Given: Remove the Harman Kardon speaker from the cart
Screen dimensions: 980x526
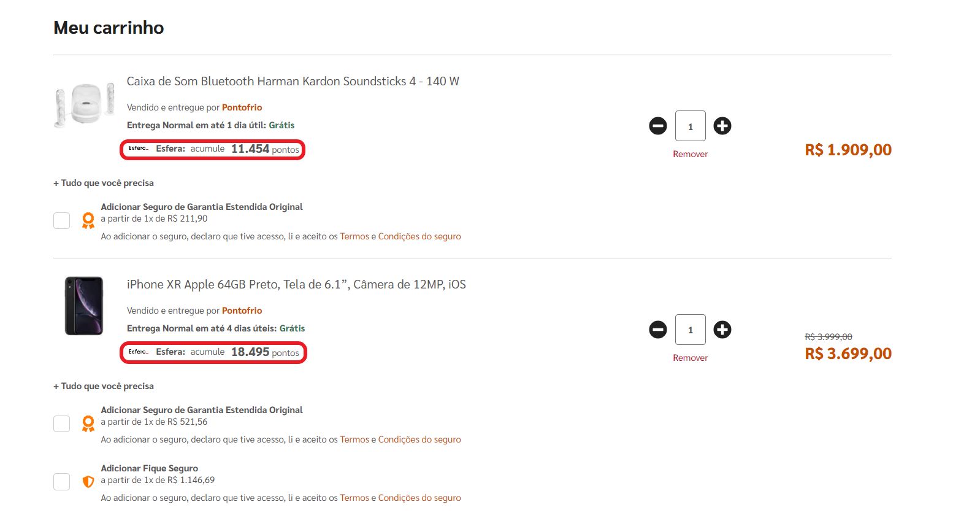Looking at the screenshot, I should pos(690,154).
